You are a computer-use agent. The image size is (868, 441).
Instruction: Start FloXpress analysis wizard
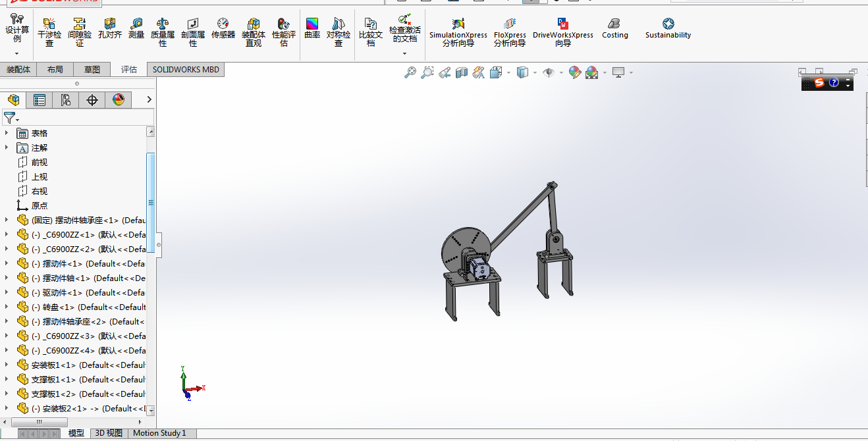coord(510,33)
